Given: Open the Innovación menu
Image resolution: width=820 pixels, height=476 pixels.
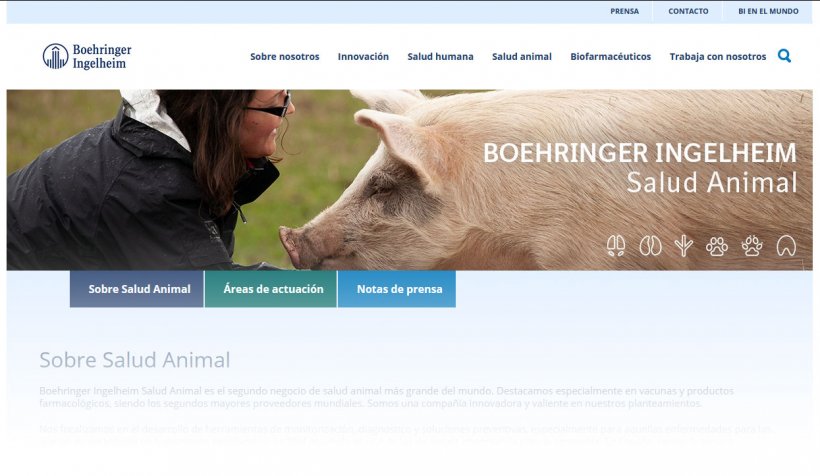Looking at the screenshot, I should click(x=363, y=56).
